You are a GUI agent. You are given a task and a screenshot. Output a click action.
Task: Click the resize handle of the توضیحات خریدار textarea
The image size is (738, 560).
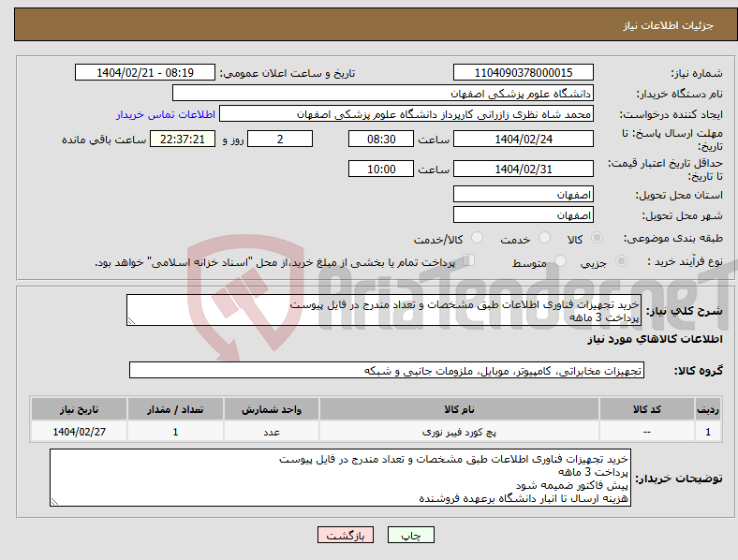click(x=54, y=502)
